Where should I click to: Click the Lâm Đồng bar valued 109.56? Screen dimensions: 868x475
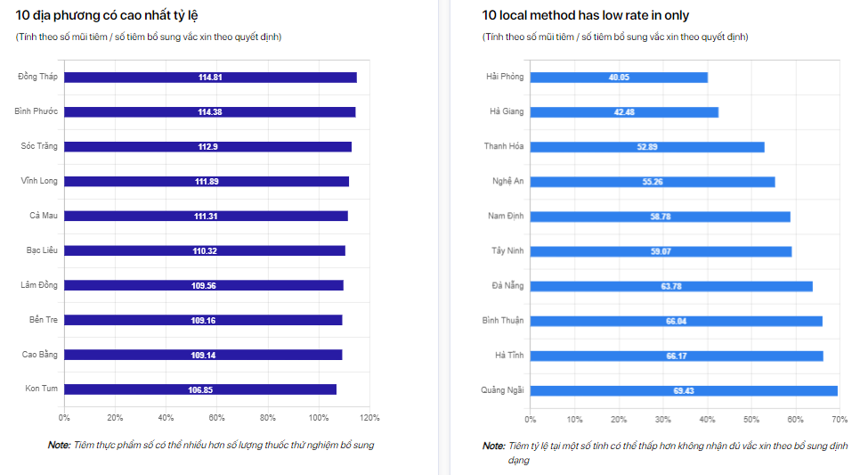204,286
